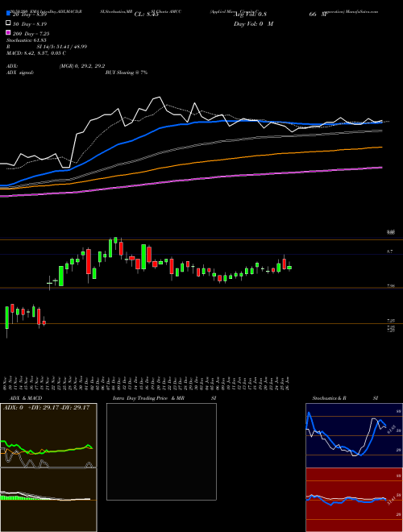
Task: Click the ADX line chart panel
Action: click(48, 435)
